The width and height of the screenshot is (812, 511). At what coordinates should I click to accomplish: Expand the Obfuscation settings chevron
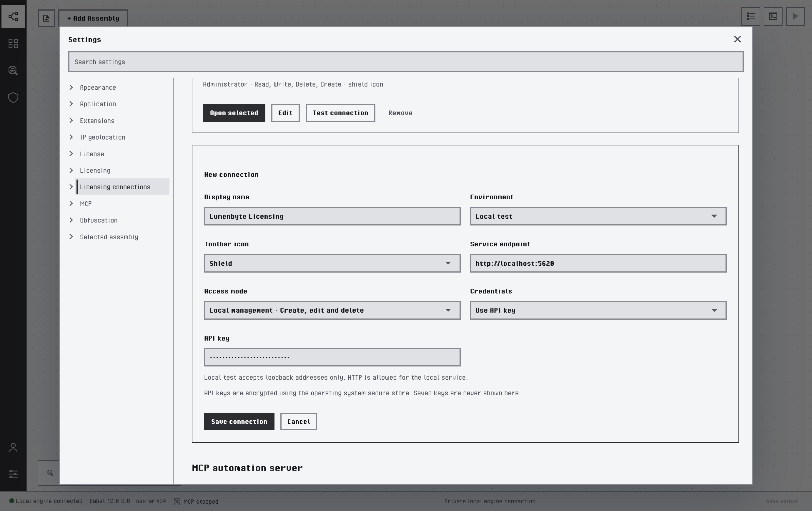tap(71, 220)
